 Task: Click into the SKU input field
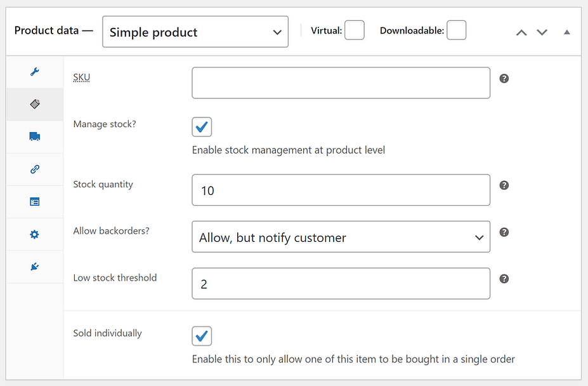click(341, 83)
